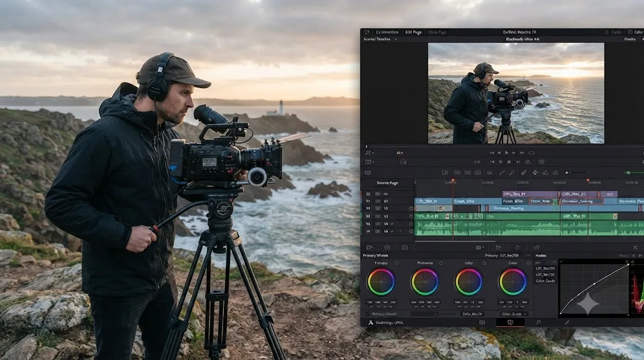Viewport: 644px width, 360px height.
Task: Click the horizontal scrollbar below the timeline
Action: pos(455,241)
